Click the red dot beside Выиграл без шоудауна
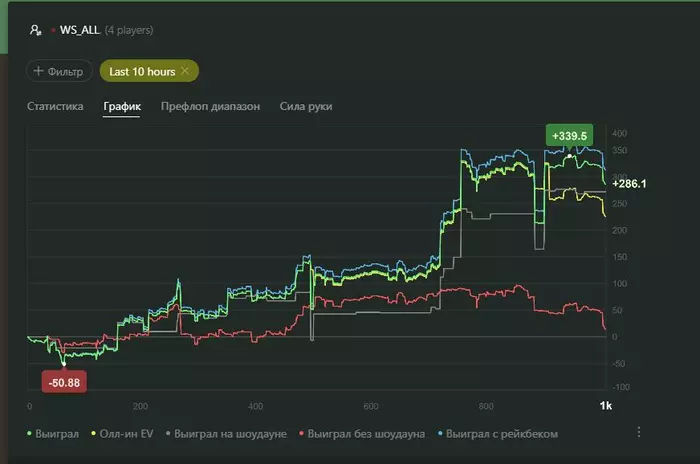700x464 pixels. click(x=302, y=433)
